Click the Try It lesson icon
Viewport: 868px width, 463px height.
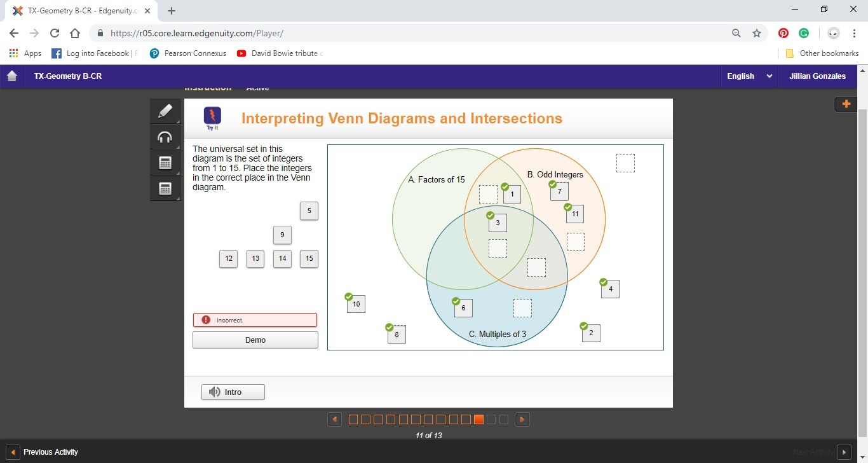coord(212,118)
